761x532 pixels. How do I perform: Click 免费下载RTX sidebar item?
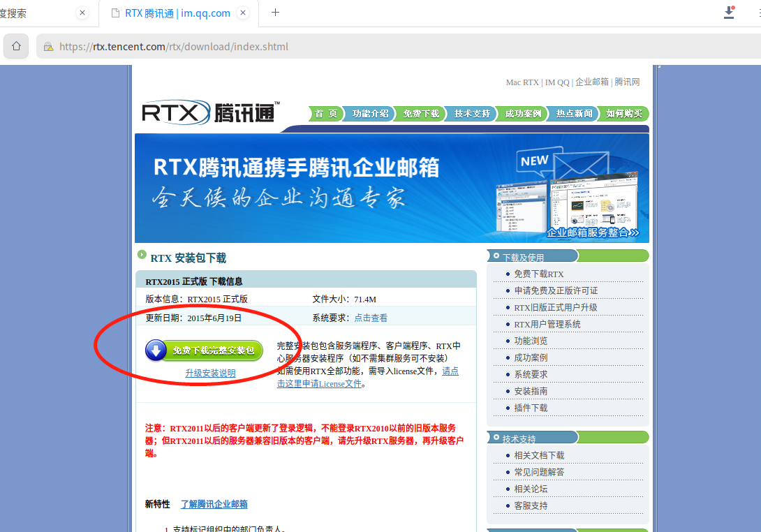pos(539,274)
